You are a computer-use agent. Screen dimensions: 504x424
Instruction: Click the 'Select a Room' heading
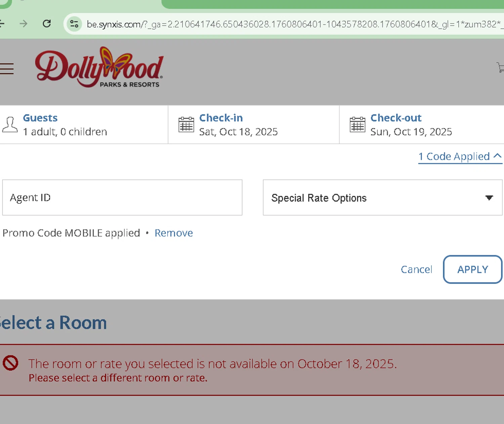[x=53, y=323]
